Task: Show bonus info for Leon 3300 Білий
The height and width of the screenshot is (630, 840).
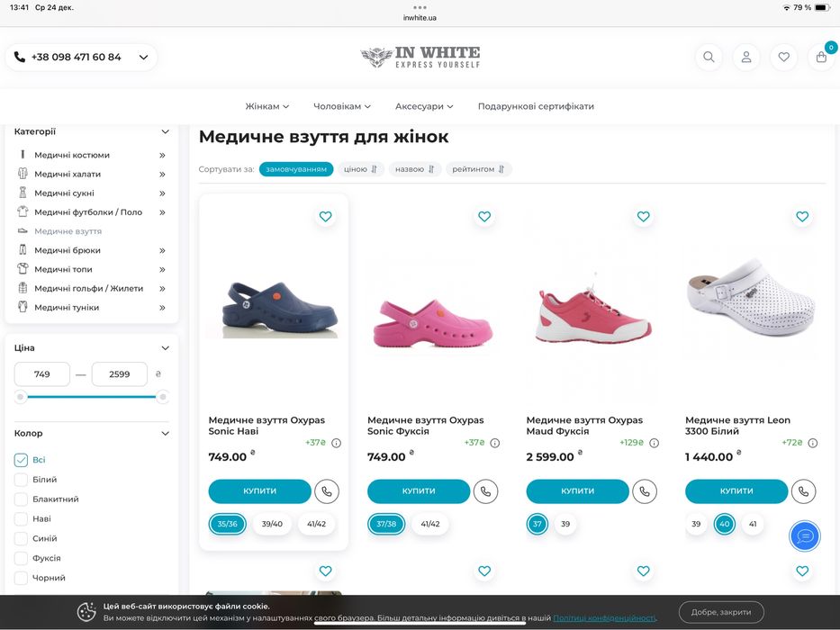Action: [813, 443]
